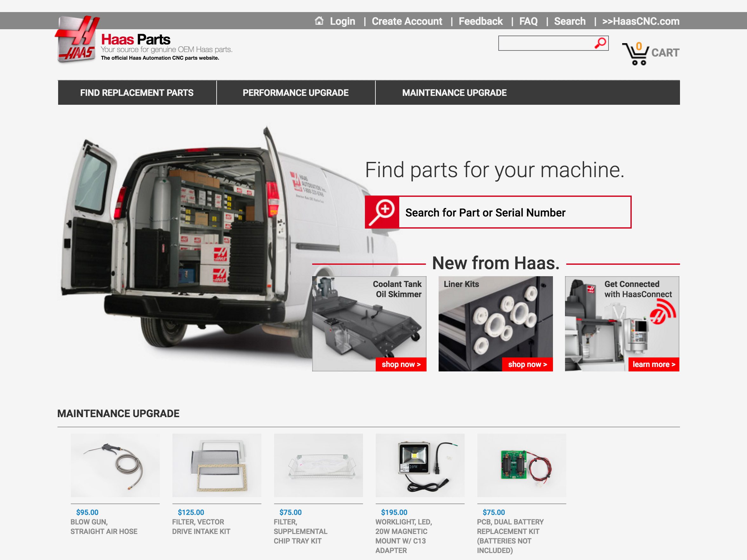Image resolution: width=747 pixels, height=560 pixels.
Task: Open the Blow Gun product thumbnail
Action: pyautogui.click(x=115, y=465)
